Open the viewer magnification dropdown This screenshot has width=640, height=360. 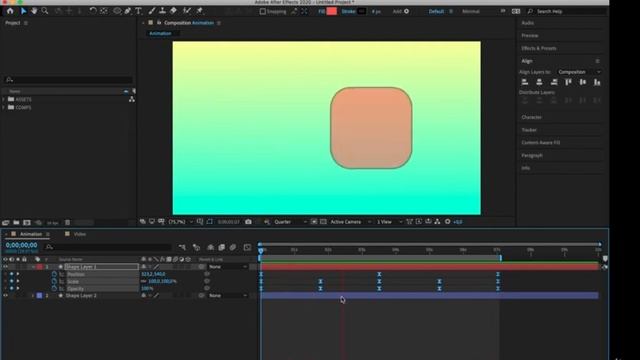click(180, 222)
